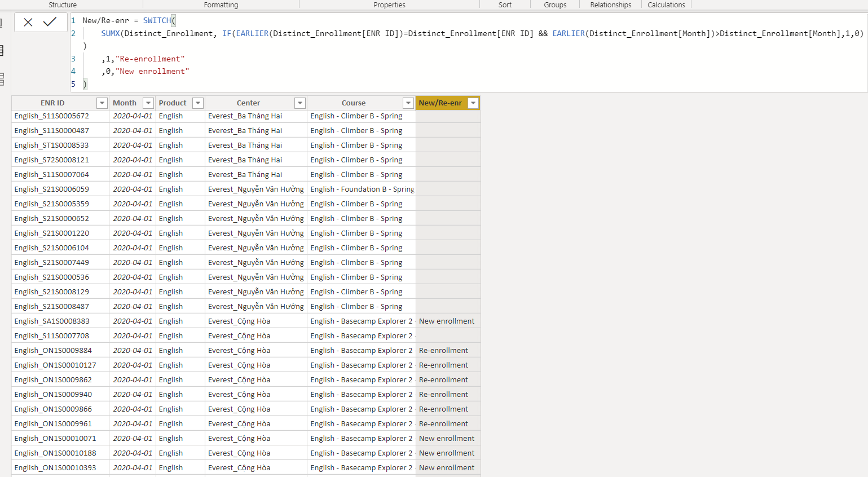This screenshot has height=477, width=868.
Task: Click the Center cell for English_S21S0005359
Action: [x=255, y=204]
